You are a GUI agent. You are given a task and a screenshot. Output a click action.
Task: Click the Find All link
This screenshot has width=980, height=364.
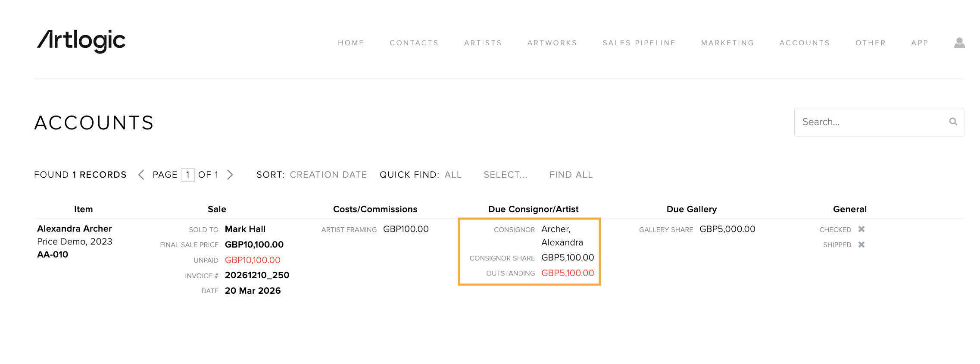[x=571, y=175]
